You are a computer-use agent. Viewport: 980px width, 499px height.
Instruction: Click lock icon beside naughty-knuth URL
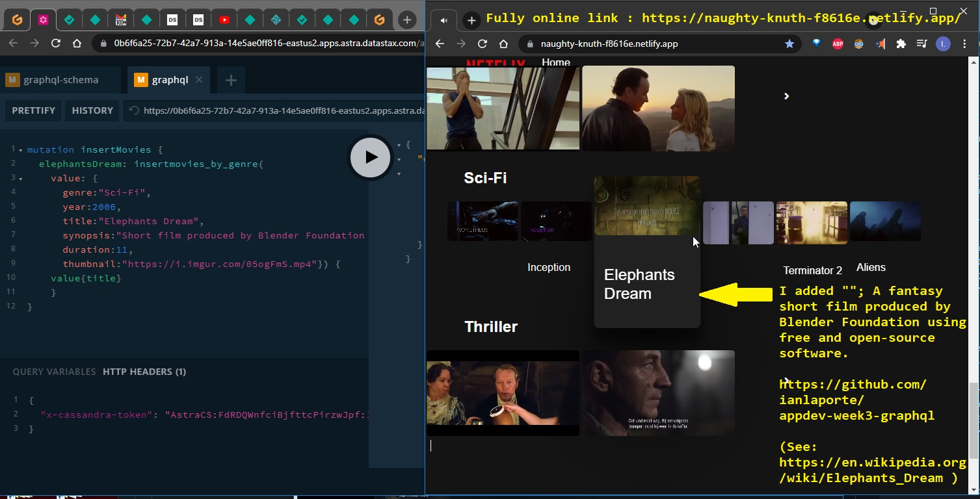[x=529, y=44]
